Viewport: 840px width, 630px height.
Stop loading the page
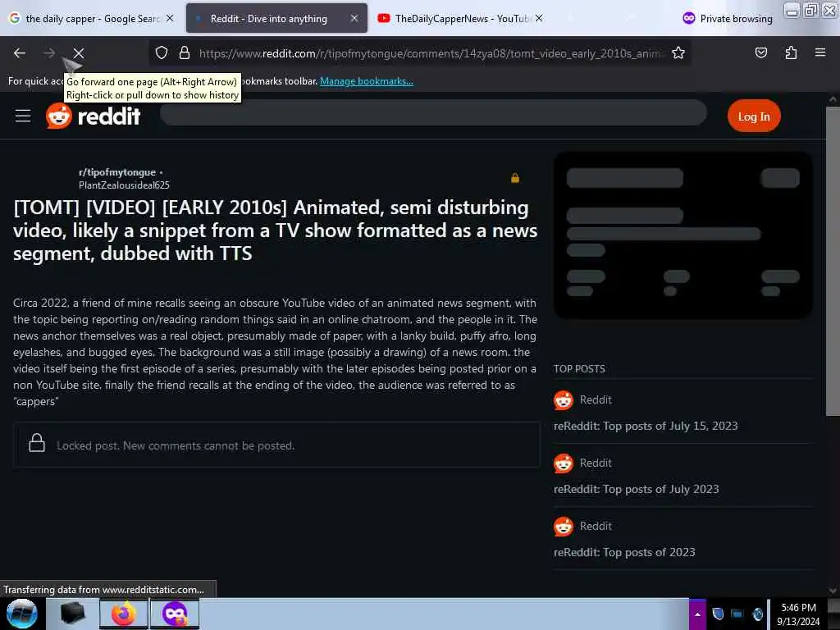pos(78,53)
